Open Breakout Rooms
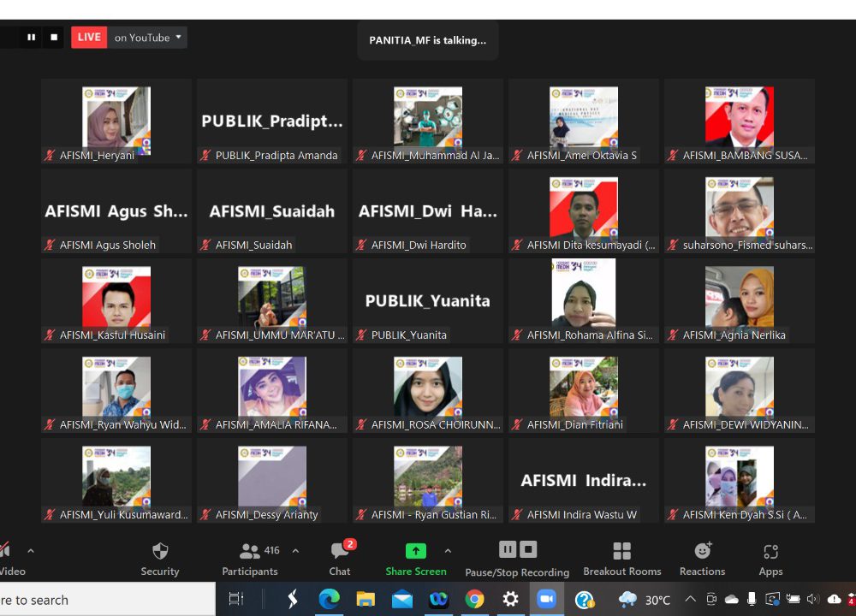This screenshot has height=616, width=856. point(622,559)
